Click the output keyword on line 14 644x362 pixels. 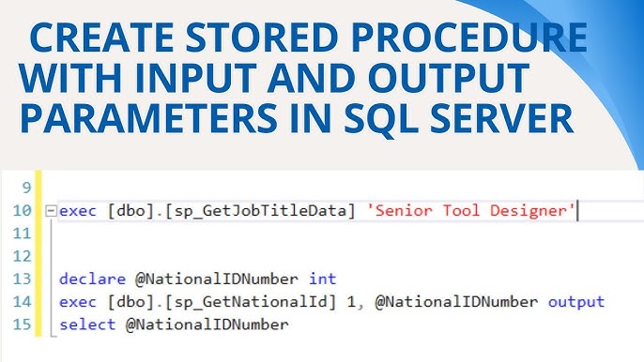point(576,302)
